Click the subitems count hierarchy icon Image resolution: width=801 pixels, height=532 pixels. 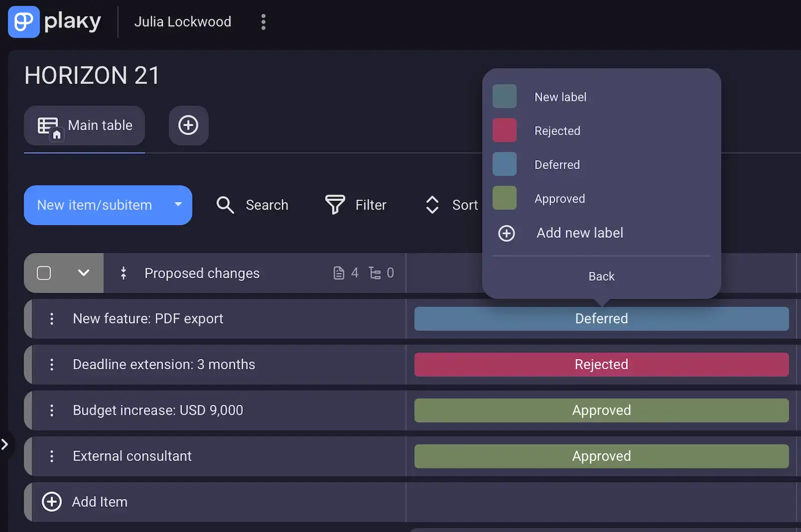click(374, 273)
